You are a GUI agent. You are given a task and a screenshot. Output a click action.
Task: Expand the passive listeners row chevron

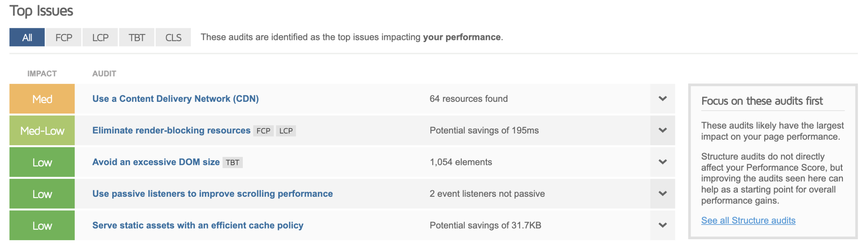[x=662, y=194]
